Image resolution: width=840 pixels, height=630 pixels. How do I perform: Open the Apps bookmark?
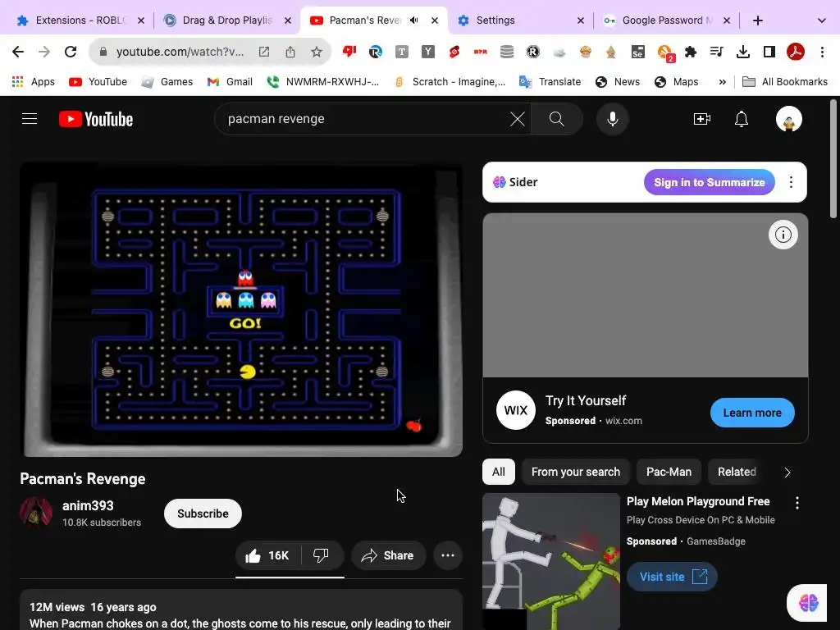pyautogui.click(x=33, y=82)
